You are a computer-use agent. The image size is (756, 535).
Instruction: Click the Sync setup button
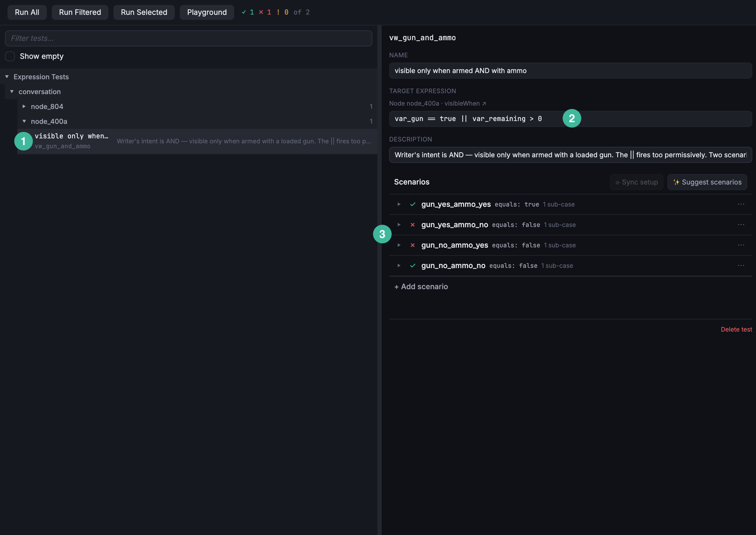(636, 182)
